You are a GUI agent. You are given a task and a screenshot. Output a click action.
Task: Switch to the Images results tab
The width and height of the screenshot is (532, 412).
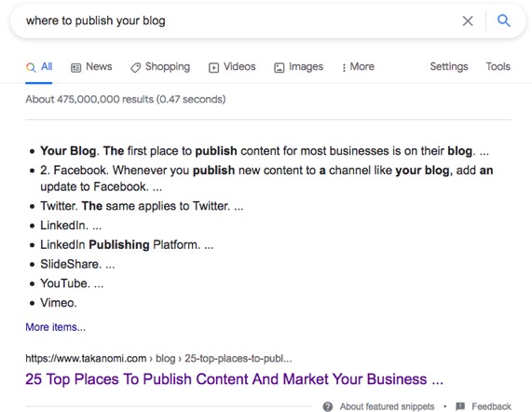[x=306, y=67]
